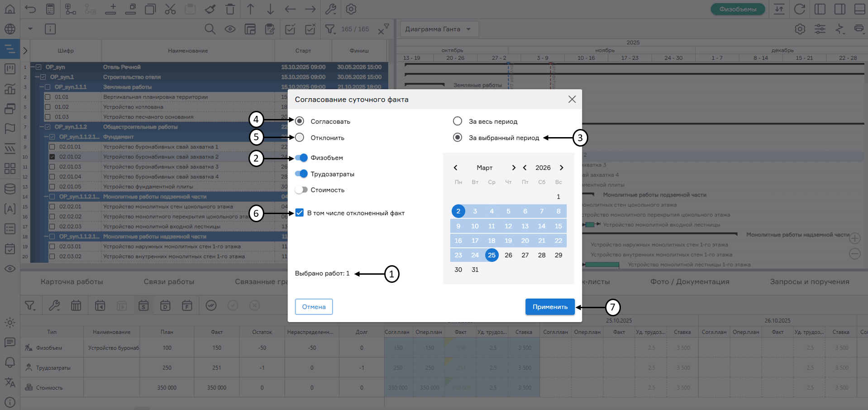Click the filter funnel icon beside 165 / 165
The image size is (868, 410).
click(330, 29)
